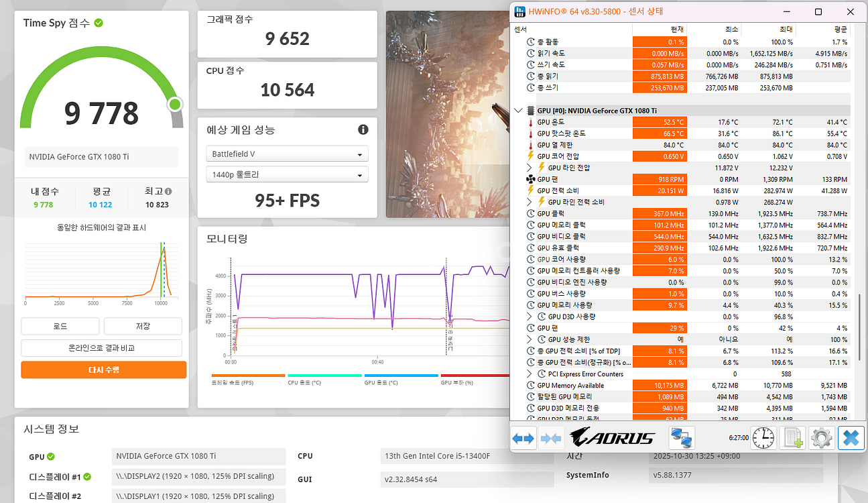The image size is (868, 503).
Task: Click the collapse arrows icon next to it
Action: click(x=550, y=438)
